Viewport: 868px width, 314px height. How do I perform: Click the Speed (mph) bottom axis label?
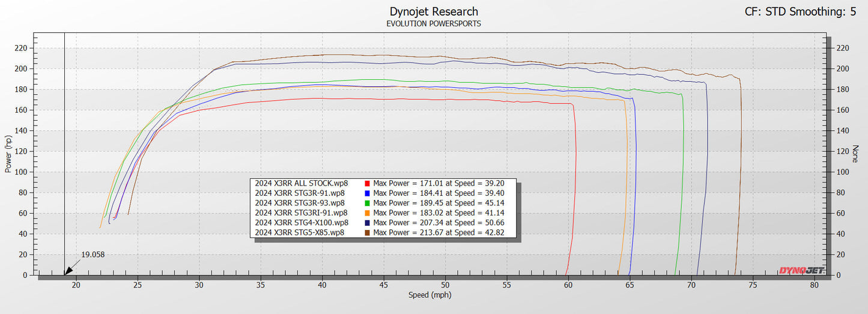(x=429, y=295)
